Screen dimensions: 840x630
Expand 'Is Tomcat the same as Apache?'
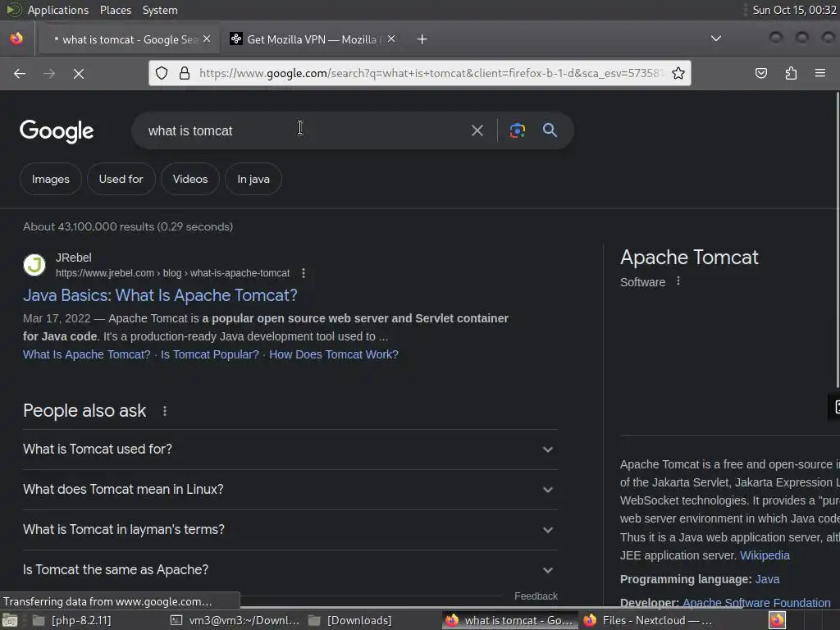290,570
